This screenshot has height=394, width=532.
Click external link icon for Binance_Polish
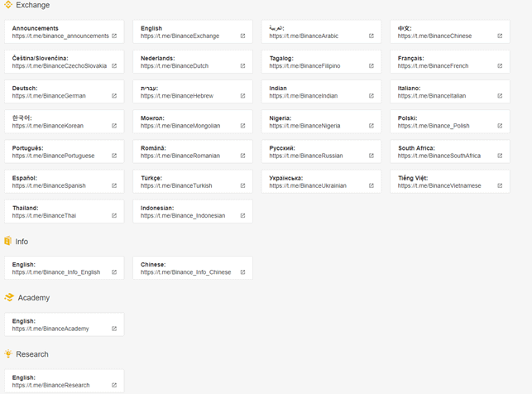point(500,126)
